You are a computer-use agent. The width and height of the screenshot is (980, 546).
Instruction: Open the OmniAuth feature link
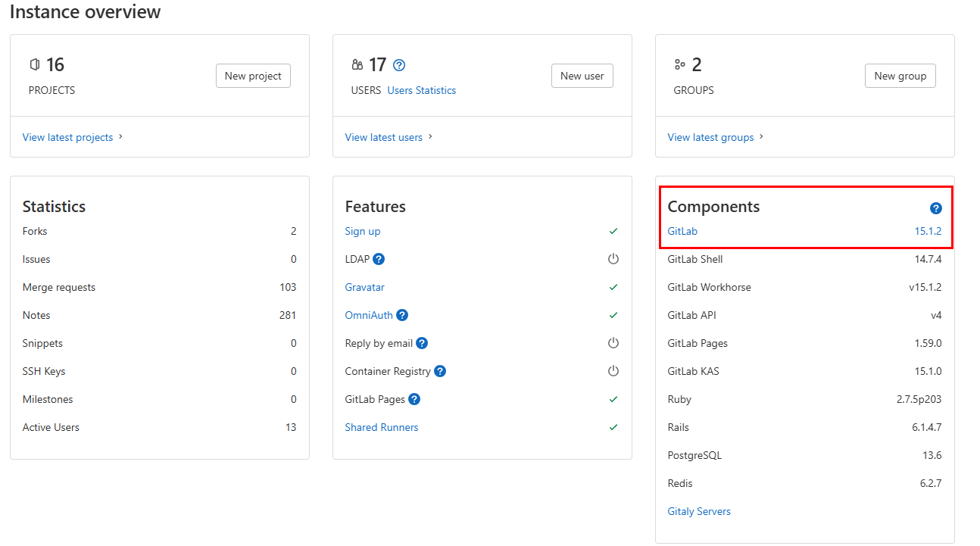pos(369,315)
